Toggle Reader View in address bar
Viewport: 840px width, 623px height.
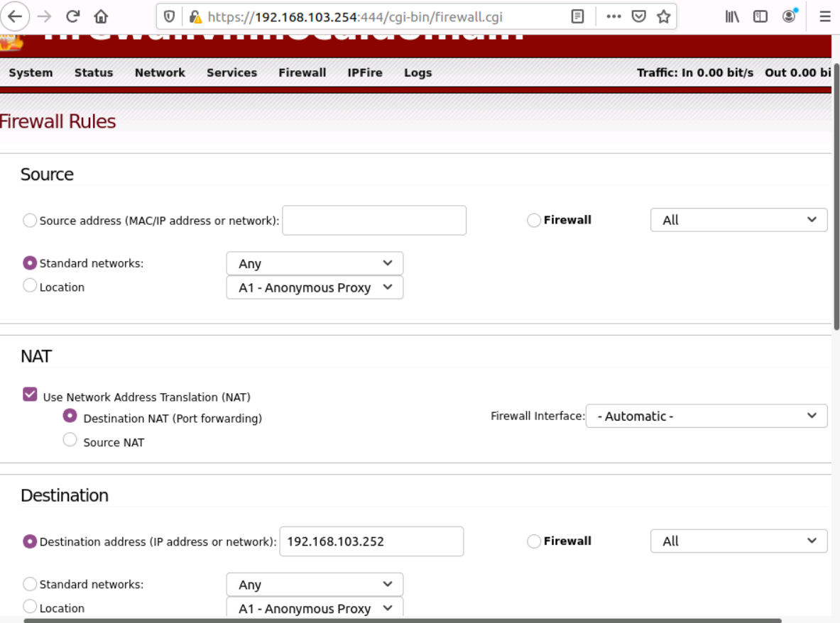pos(578,16)
